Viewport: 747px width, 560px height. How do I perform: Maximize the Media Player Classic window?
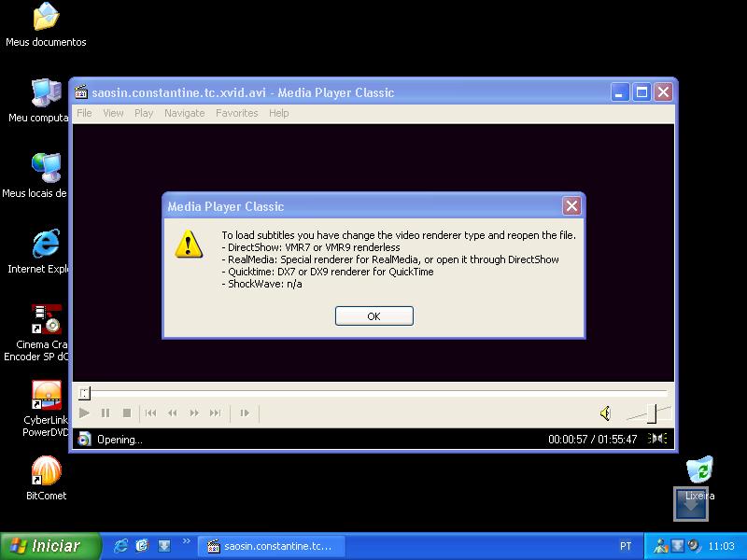tap(641, 91)
